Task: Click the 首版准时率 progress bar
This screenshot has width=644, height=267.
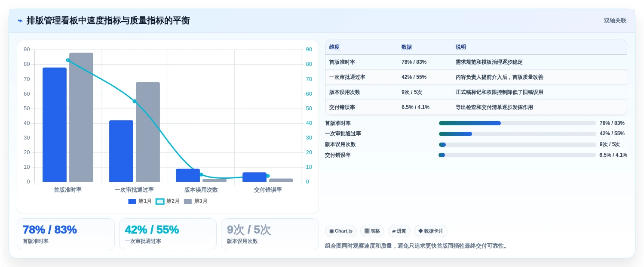Action: [518, 123]
